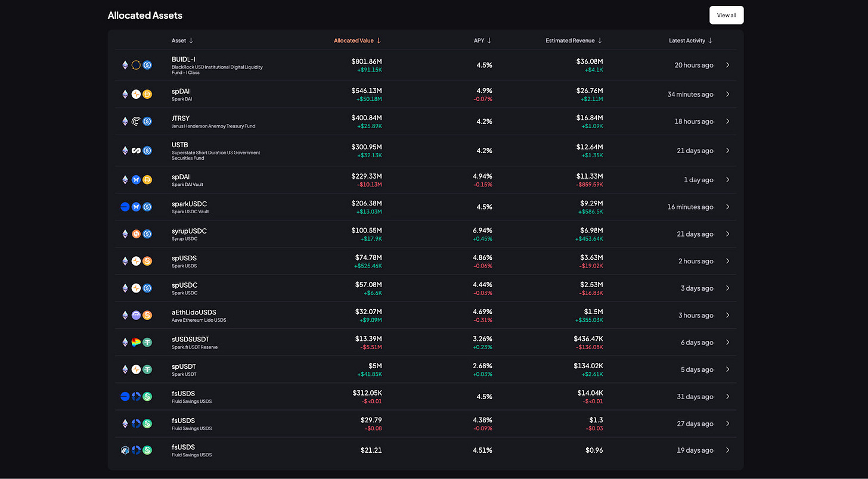
Task: Click the Superstate icon in USTB row
Action: pyautogui.click(x=136, y=151)
